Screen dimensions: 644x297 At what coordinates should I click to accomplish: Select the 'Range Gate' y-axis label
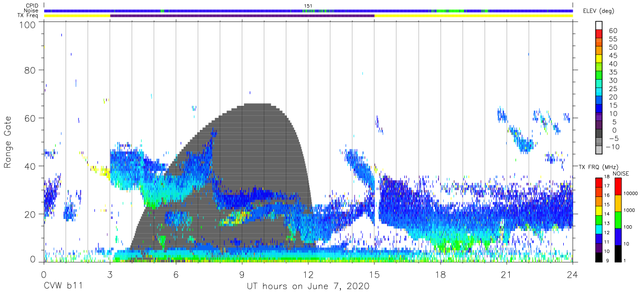click(x=8, y=142)
